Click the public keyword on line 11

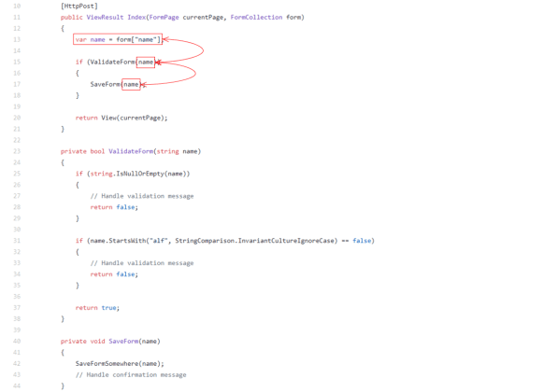tap(72, 18)
